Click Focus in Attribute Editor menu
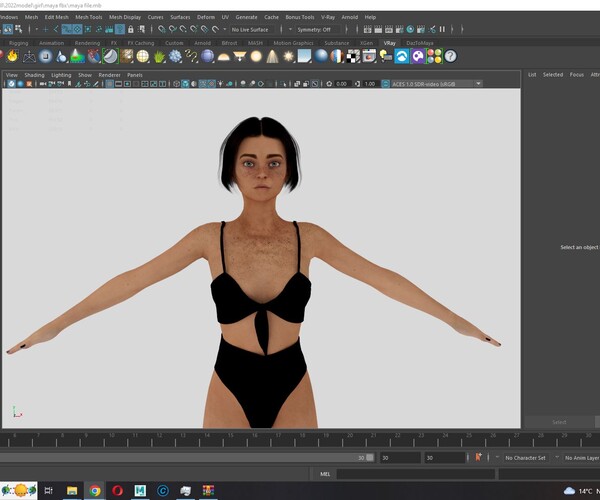This screenshot has height=500, width=600. click(x=577, y=75)
